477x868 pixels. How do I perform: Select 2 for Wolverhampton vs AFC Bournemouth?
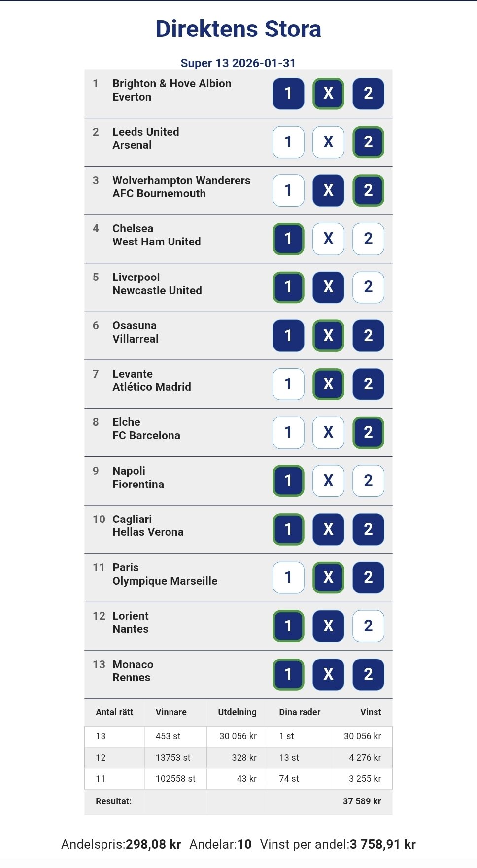coord(368,190)
